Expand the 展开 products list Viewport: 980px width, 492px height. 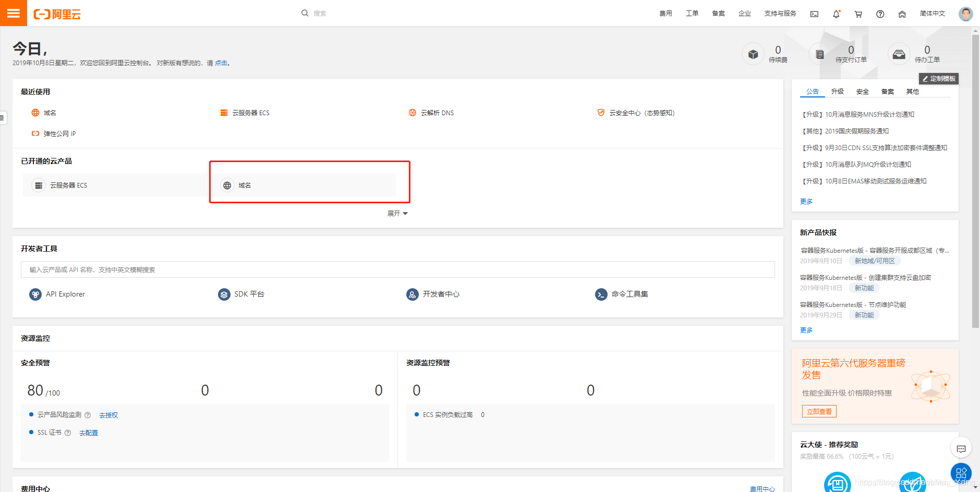click(397, 213)
